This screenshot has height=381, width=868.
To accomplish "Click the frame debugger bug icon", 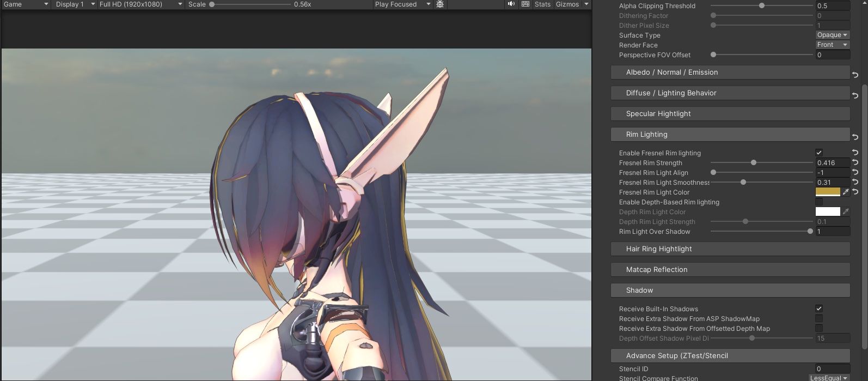I will click(x=440, y=4).
